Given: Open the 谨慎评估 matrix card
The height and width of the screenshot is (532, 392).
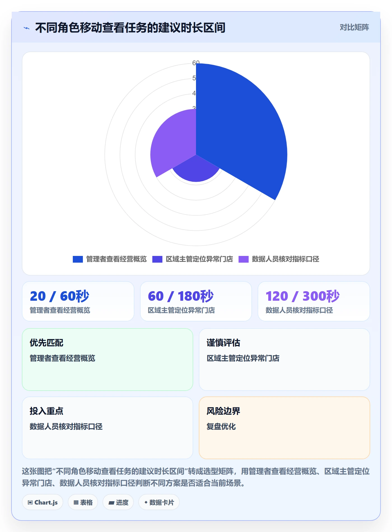Looking at the screenshot, I should pos(284,360).
